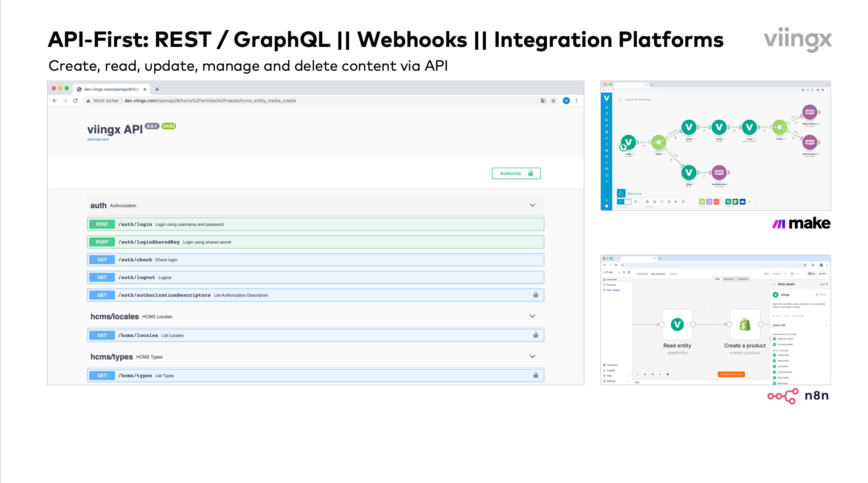This screenshot has height=483, width=868.
Task: Expand Settings submenu in n8n sidebar
Action: tap(629, 381)
